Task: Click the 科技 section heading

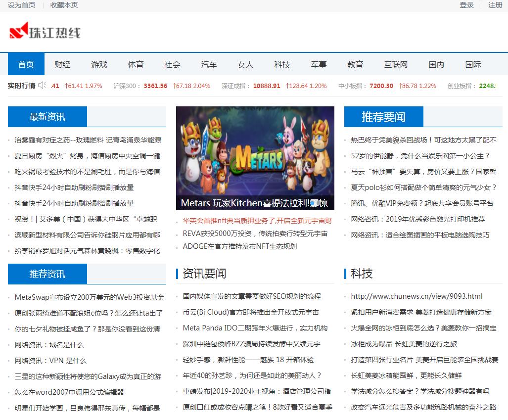Action: click(362, 273)
